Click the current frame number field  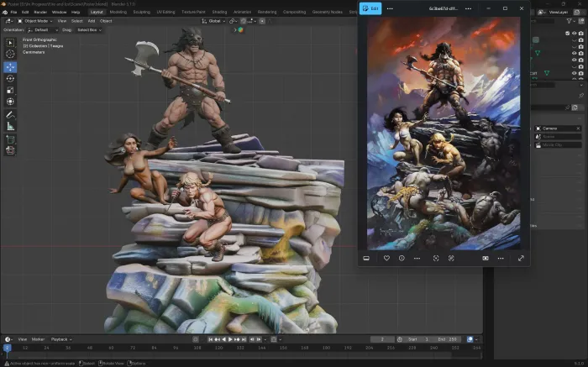click(x=382, y=339)
